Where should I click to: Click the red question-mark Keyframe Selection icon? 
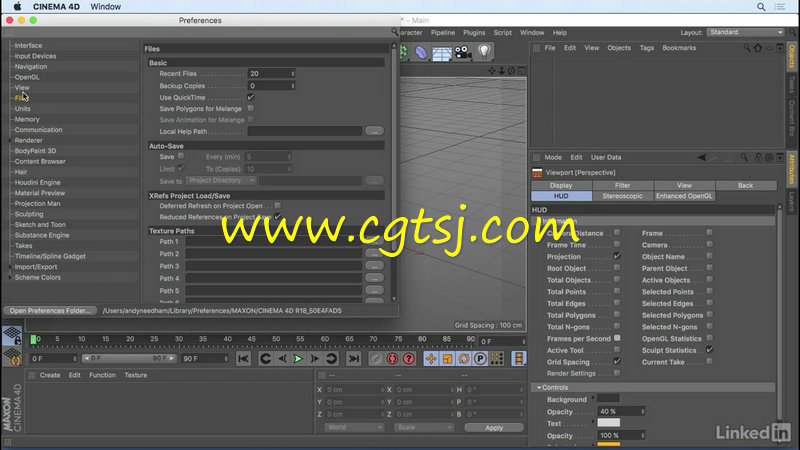coord(409,359)
